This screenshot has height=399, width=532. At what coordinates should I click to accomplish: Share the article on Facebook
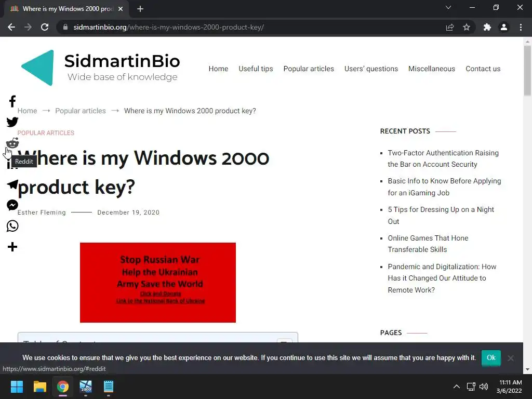point(12,101)
